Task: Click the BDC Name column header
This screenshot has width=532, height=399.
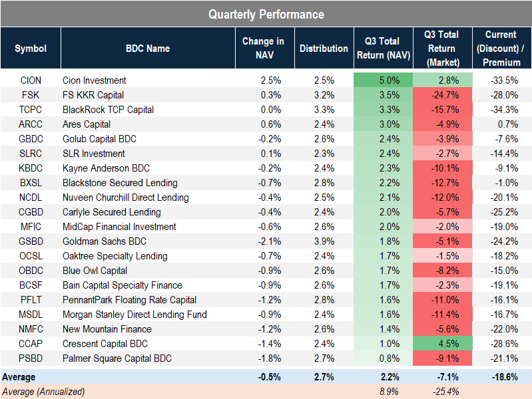Action: tap(148, 48)
